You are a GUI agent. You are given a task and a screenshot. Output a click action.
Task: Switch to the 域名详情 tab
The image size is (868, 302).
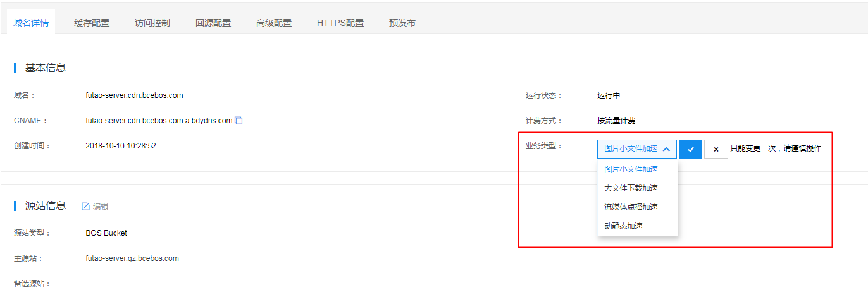pos(31,23)
